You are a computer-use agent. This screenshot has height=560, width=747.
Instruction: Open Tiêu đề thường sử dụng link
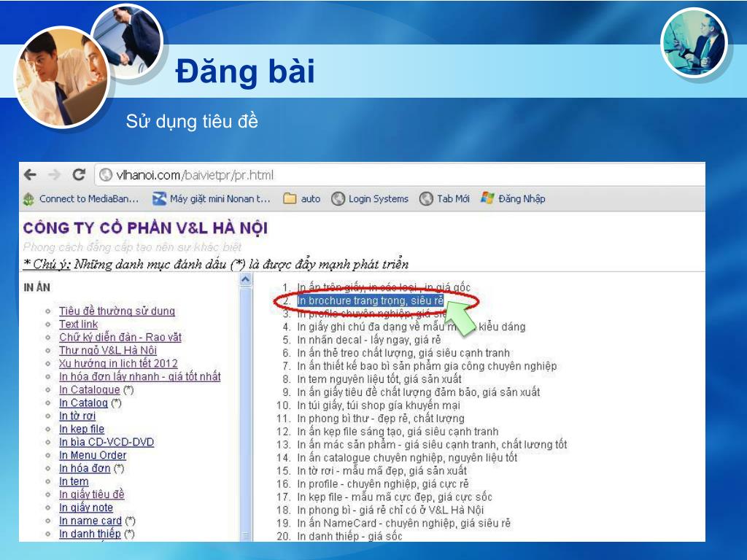(117, 311)
